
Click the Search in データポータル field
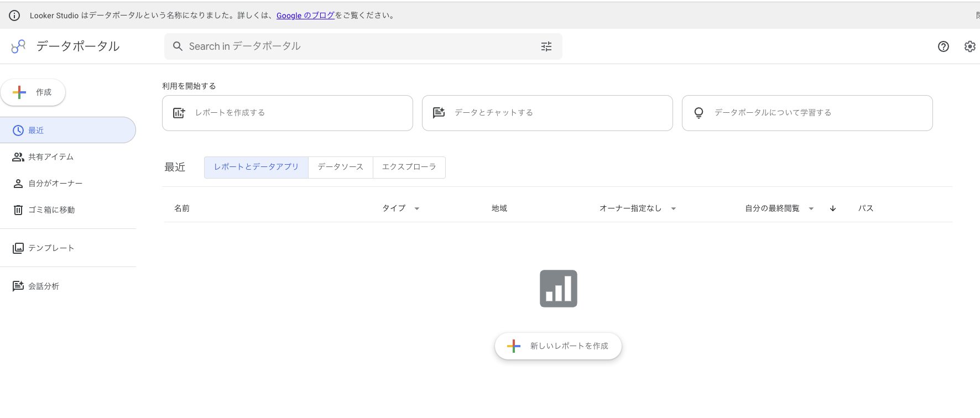coord(363,46)
